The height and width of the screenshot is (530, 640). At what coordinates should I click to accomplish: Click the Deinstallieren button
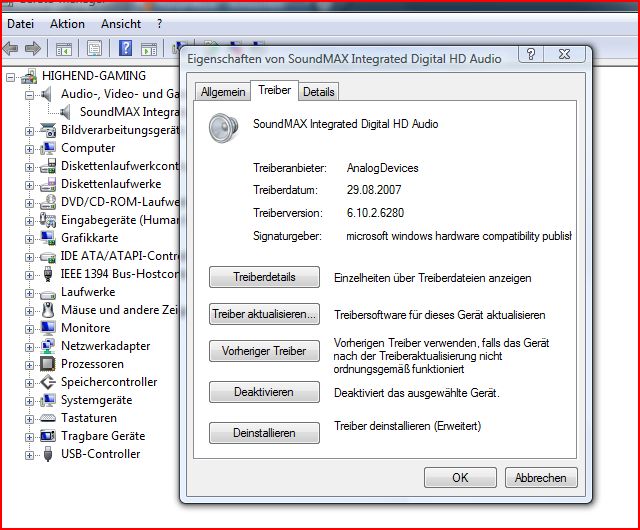pyautogui.click(x=264, y=433)
